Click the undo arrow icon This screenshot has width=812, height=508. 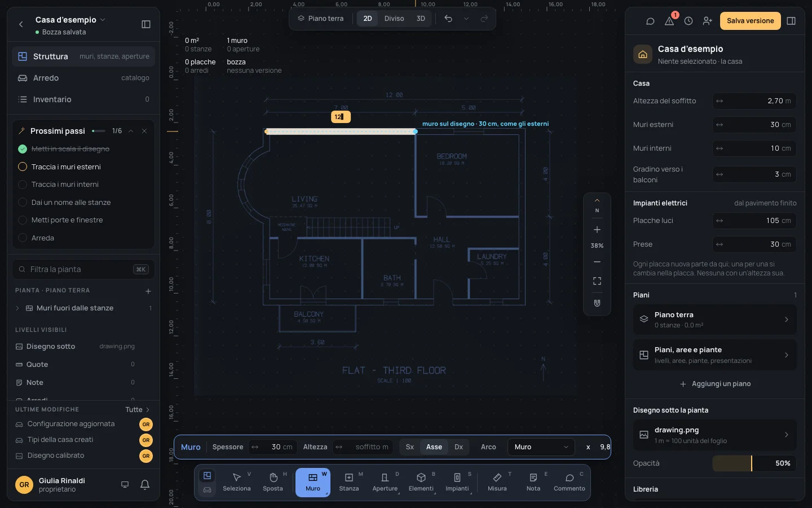(448, 19)
